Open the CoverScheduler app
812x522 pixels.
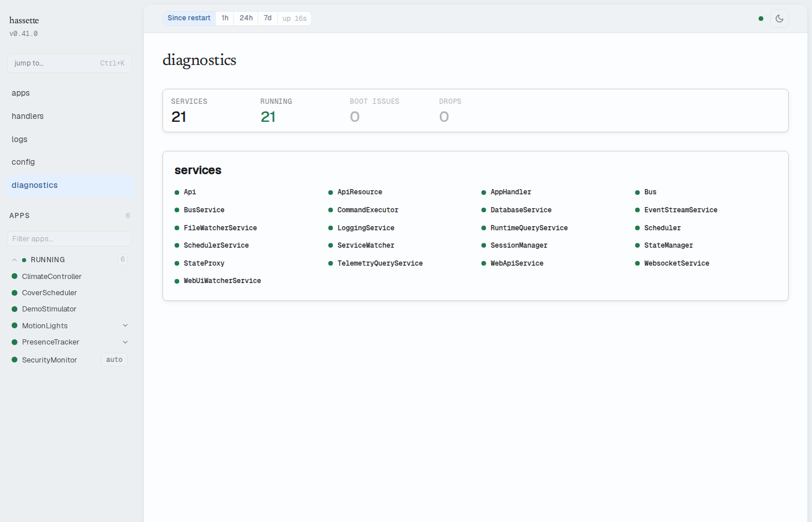pyautogui.click(x=49, y=293)
